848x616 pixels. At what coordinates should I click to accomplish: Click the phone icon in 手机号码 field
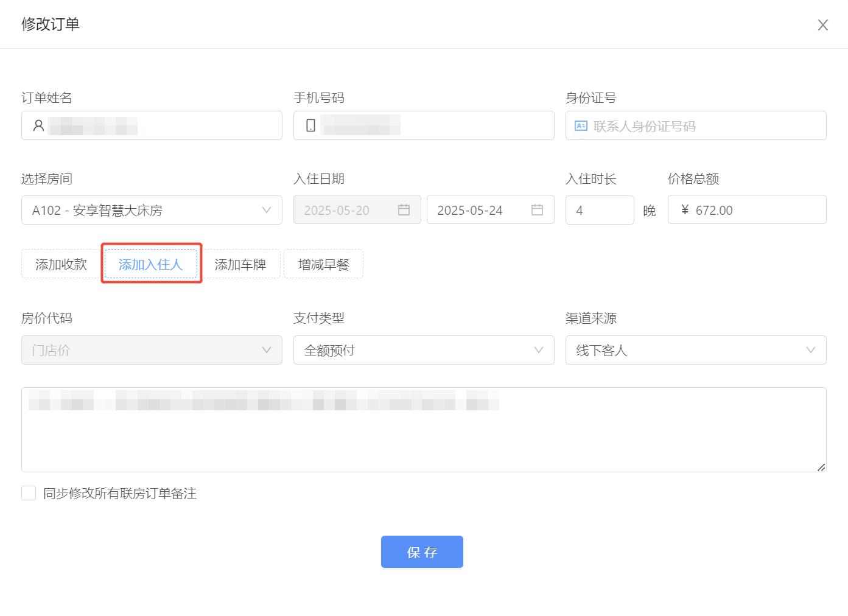point(310,125)
